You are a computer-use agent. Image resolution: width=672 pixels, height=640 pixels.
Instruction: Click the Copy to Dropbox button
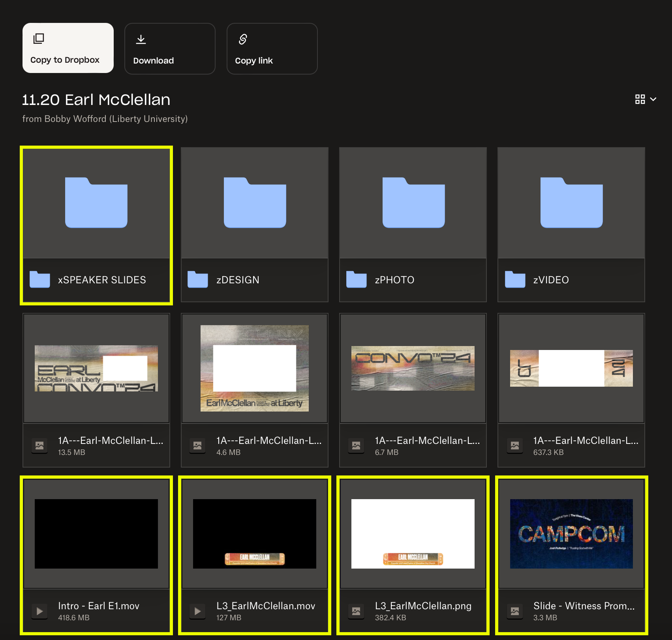coord(68,48)
